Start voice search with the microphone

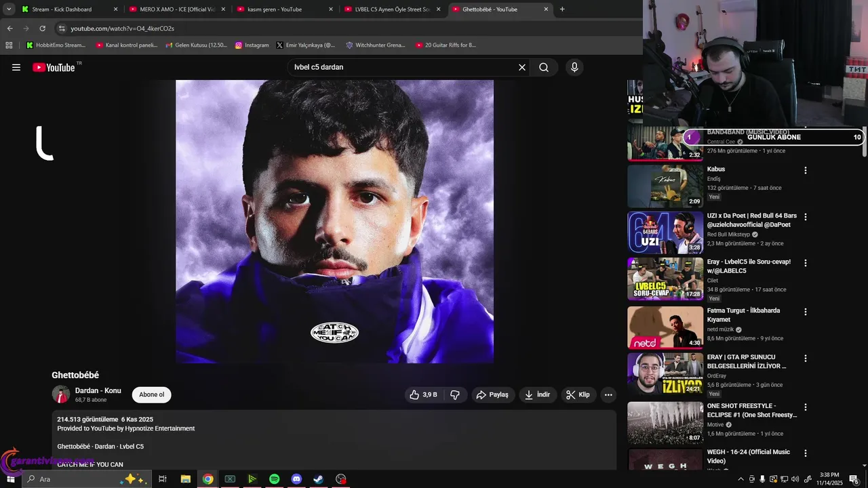click(574, 67)
